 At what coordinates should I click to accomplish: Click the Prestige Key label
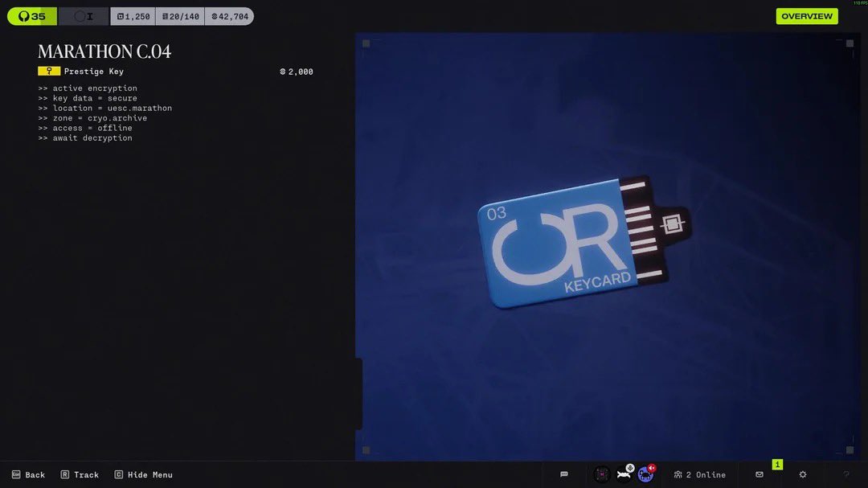click(x=93, y=71)
